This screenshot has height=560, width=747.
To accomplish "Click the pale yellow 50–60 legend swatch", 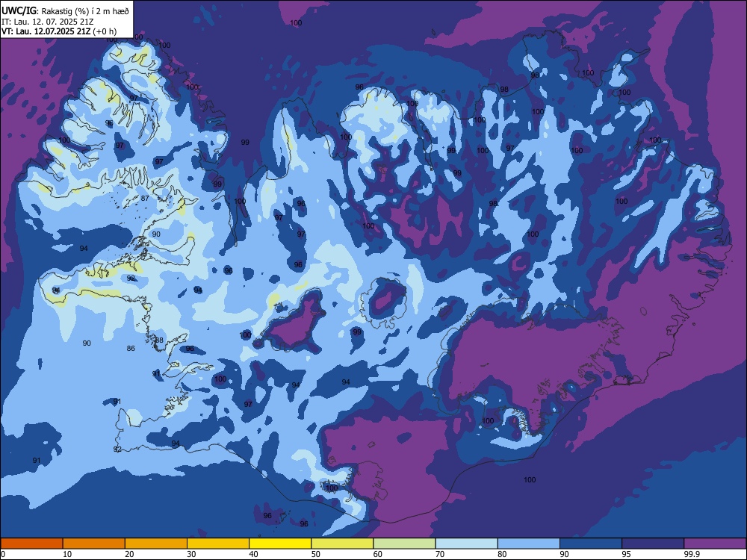I will pos(343,544).
